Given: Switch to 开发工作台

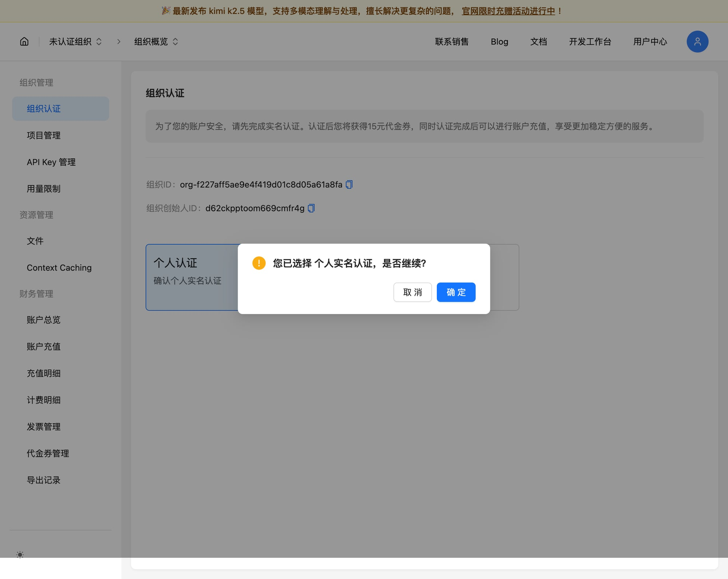Looking at the screenshot, I should click(590, 42).
